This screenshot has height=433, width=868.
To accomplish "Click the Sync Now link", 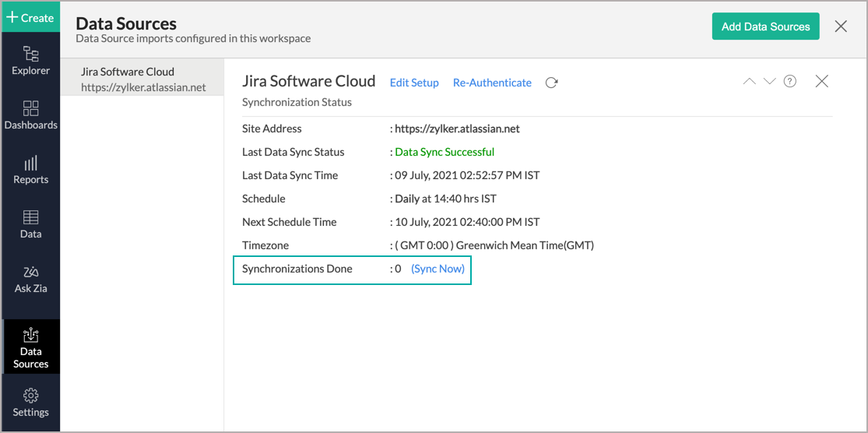I will point(438,269).
